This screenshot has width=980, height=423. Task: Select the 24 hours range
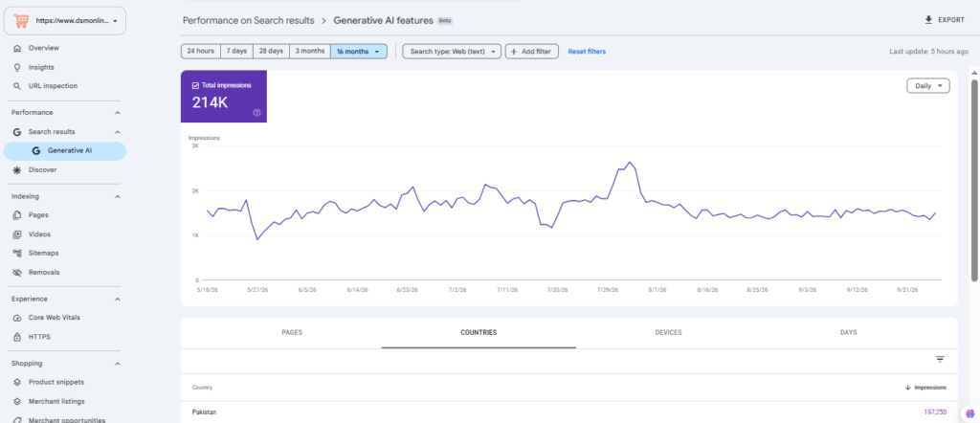pos(201,52)
